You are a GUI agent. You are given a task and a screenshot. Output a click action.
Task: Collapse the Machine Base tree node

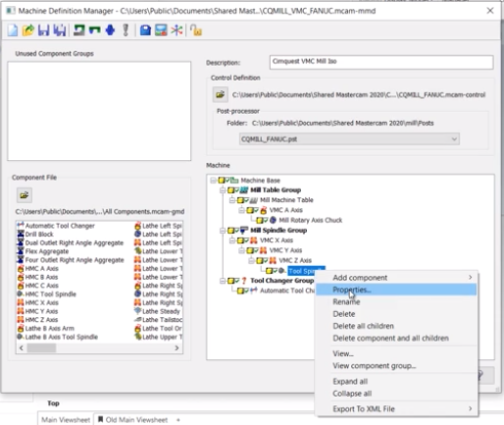click(x=213, y=181)
